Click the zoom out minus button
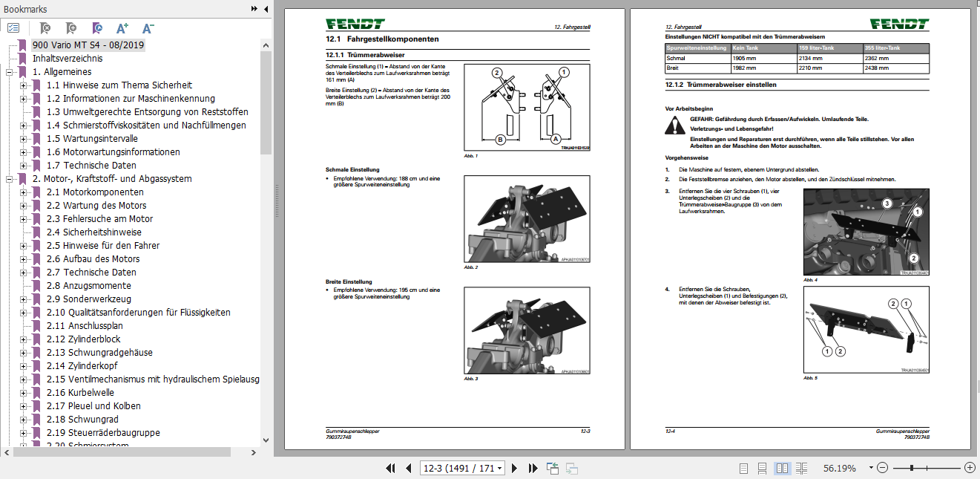Screen dimensions: 980x479 (x=882, y=468)
